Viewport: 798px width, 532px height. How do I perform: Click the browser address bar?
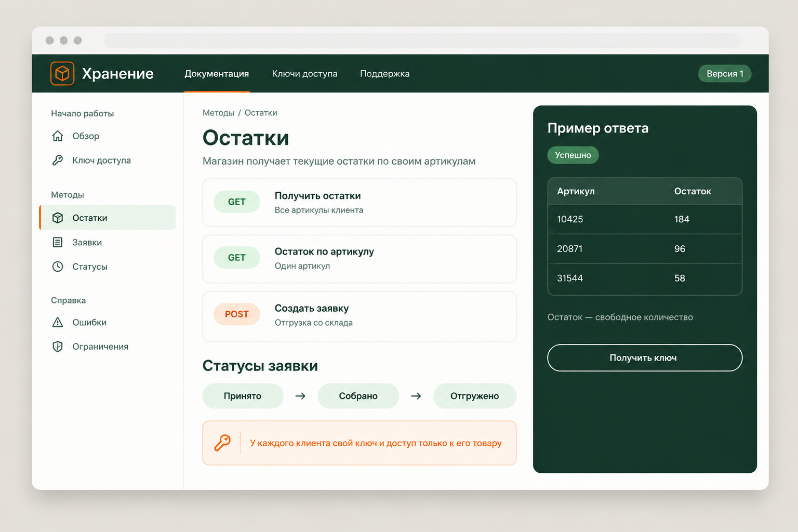coord(423,41)
